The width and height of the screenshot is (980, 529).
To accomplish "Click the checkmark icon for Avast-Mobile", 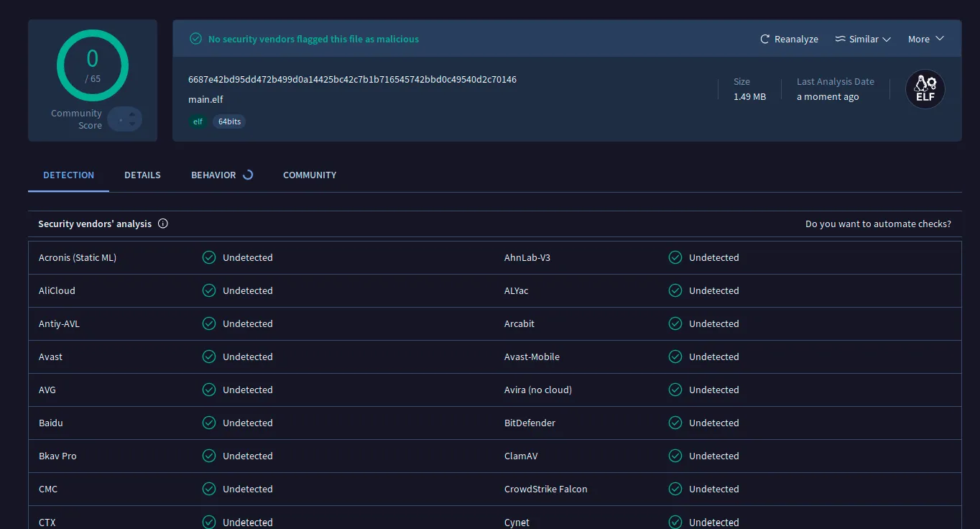I will pos(675,356).
